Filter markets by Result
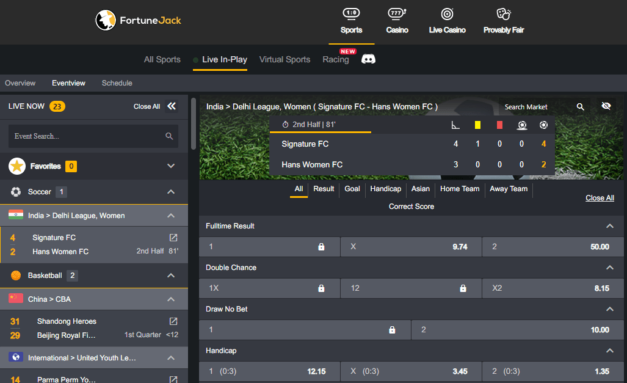This screenshot has width=627, height=383. (x=323, y=189)
